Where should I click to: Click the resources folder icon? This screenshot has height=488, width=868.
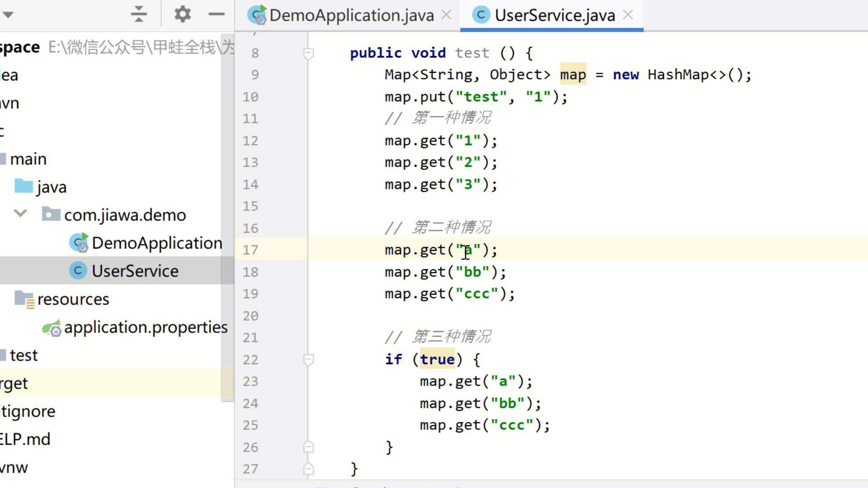(x=24, y=299)
